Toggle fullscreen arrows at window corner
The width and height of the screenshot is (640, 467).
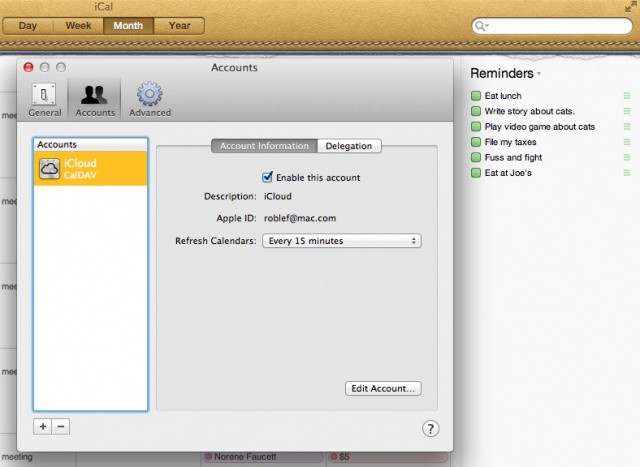click(631, 7)
